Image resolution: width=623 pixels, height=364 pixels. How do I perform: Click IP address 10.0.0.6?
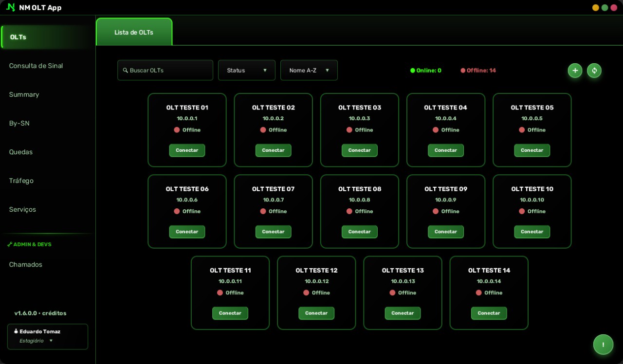(x=187, y=200)
